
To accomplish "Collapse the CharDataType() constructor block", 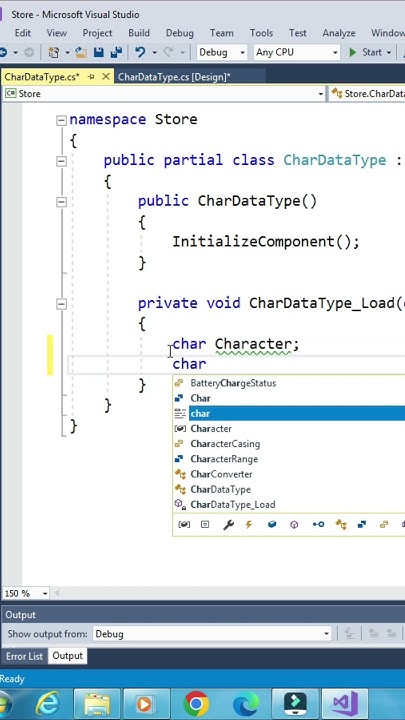I will (x=61, y=202).
